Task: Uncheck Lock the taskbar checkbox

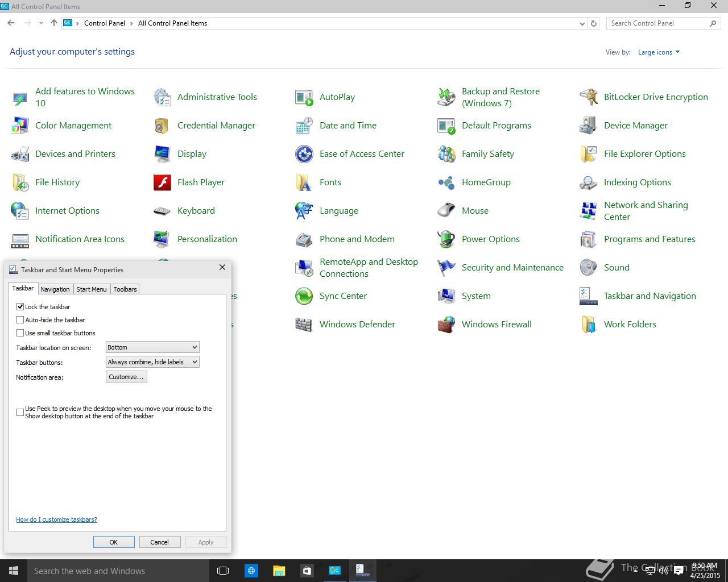Action: [20, 306]
